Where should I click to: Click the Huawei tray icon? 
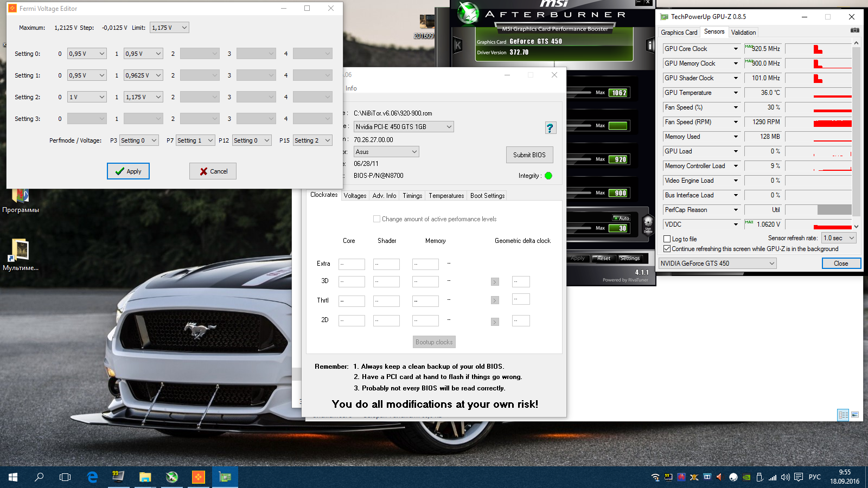(681, 477)
